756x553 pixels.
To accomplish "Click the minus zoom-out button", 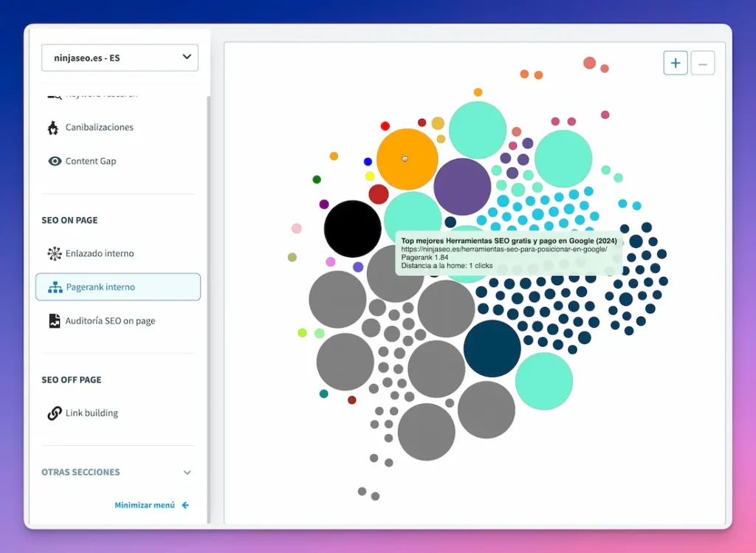I will 702,63.
